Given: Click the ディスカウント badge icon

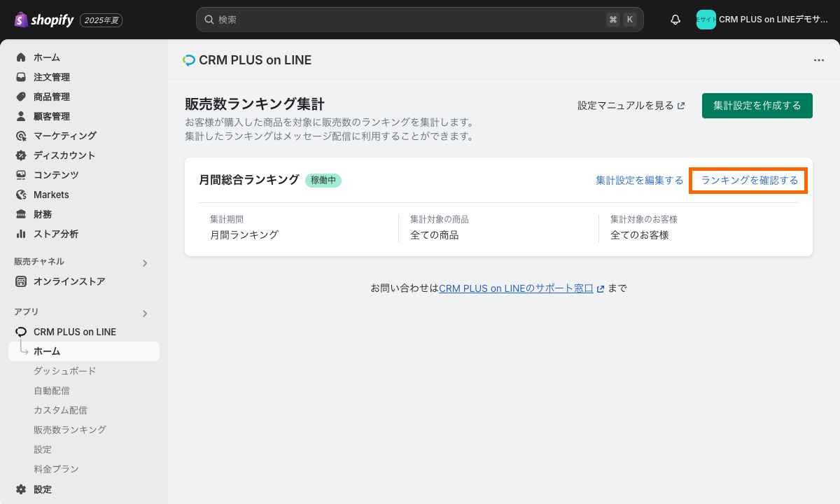Looking at the screenshot, I should 21,155.
